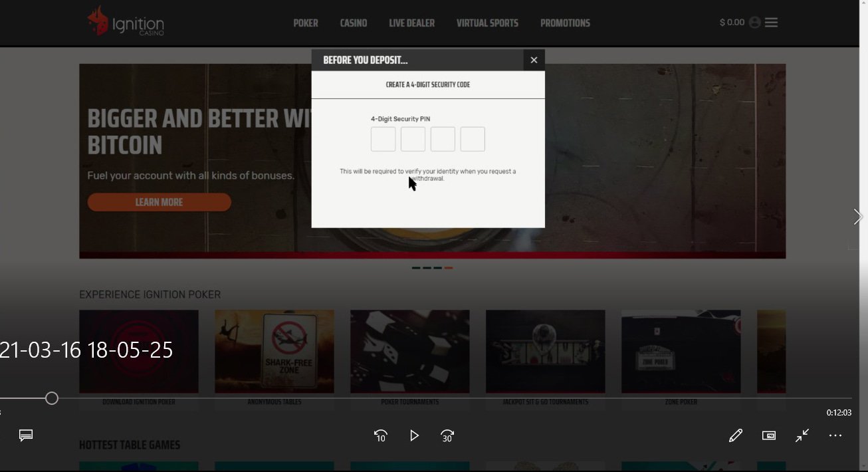Skip forward 30 seconds
The height and width of the screenshot is (472, 868).
coord(447,435)
